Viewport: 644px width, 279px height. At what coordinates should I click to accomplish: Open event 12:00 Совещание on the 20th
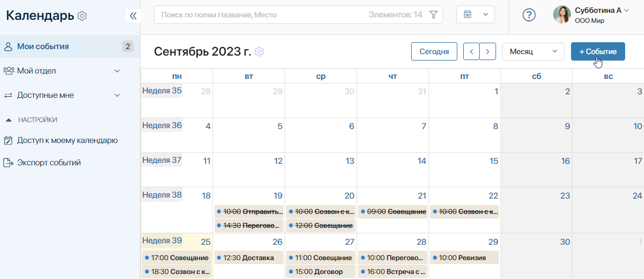point(321,225)
